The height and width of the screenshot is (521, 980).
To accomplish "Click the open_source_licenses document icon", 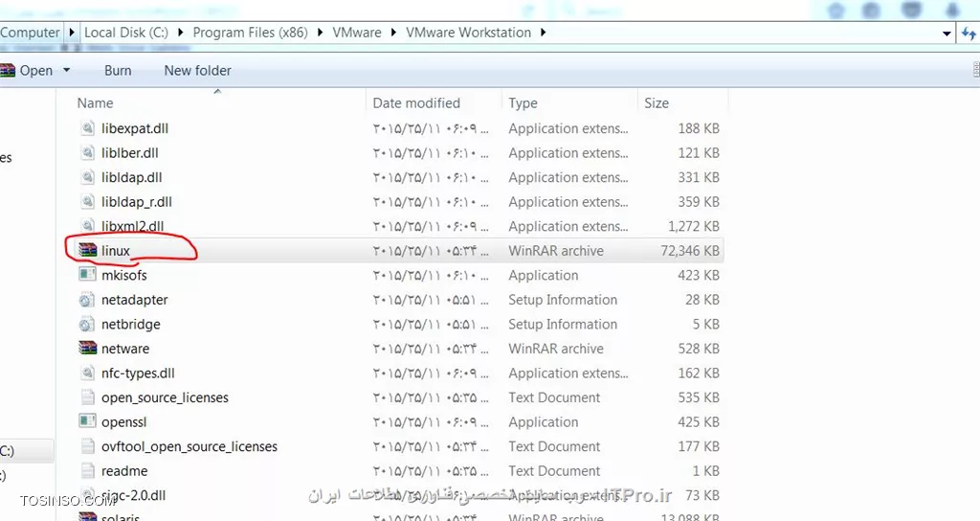I will pyautogui.click(x=87, y=397).
